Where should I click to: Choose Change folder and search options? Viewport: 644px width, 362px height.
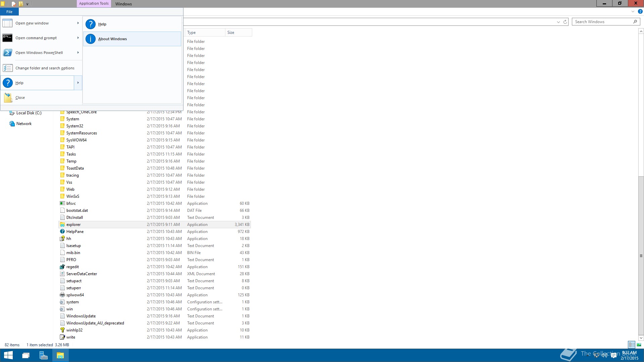coord(41,68)
